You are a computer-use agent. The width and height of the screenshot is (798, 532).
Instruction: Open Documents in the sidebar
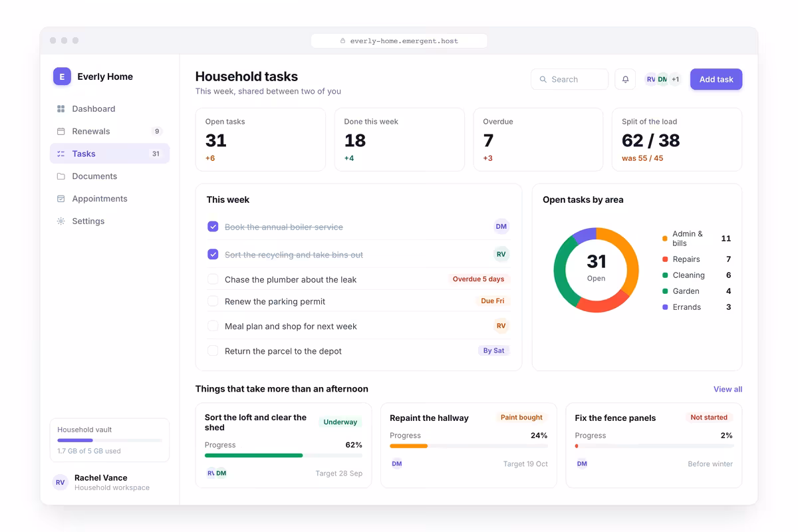[x=110, y=176]
